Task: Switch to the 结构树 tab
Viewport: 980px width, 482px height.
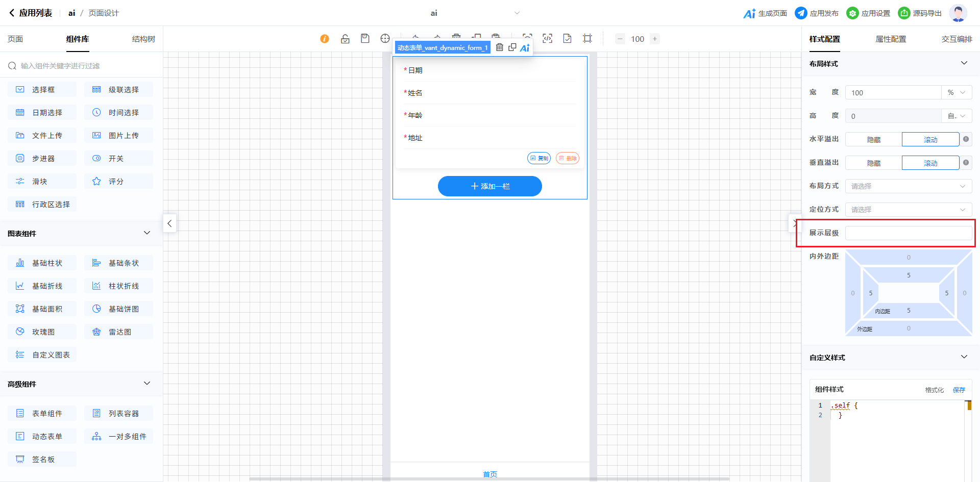Action: pyautogui.click(x=143, y=39)
